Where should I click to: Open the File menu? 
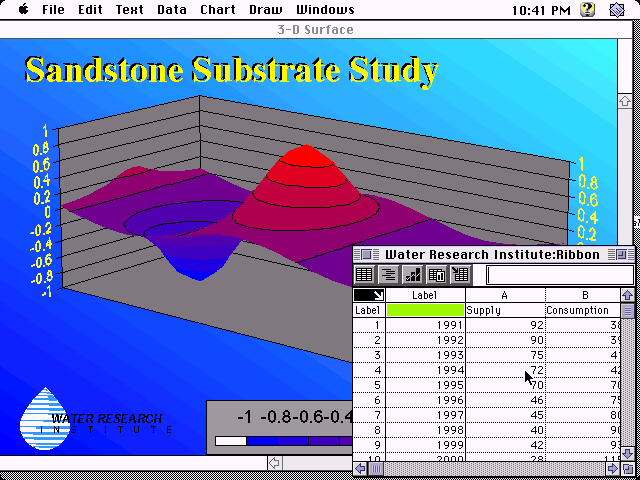(x=53, y=9)
